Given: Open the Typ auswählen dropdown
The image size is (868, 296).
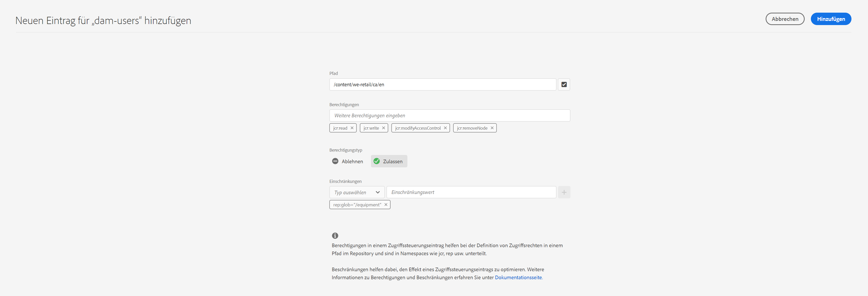Looking at the screenshot, I should click(x=356, y=192).
